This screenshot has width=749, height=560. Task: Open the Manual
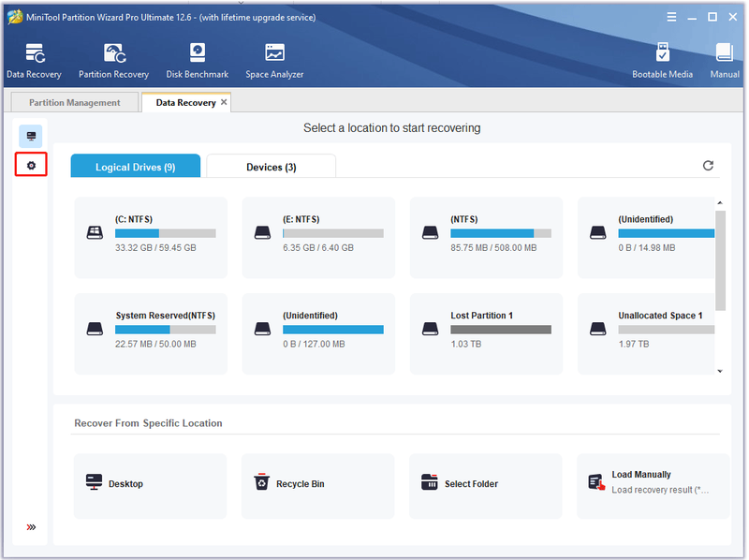click(x=724, y=61)
